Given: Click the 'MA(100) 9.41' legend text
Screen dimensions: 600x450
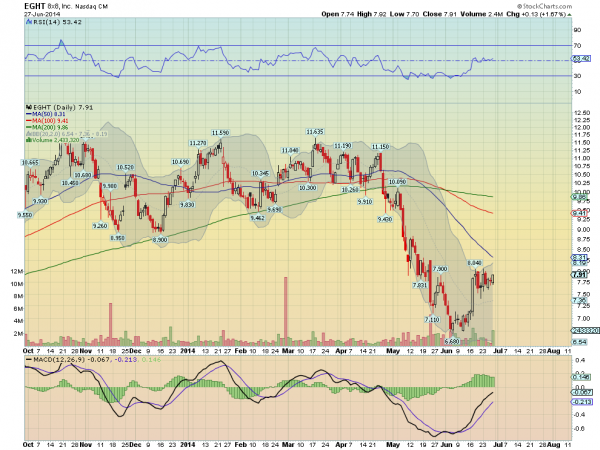Looking at the screenshot, I should click(x=50, y=121).
